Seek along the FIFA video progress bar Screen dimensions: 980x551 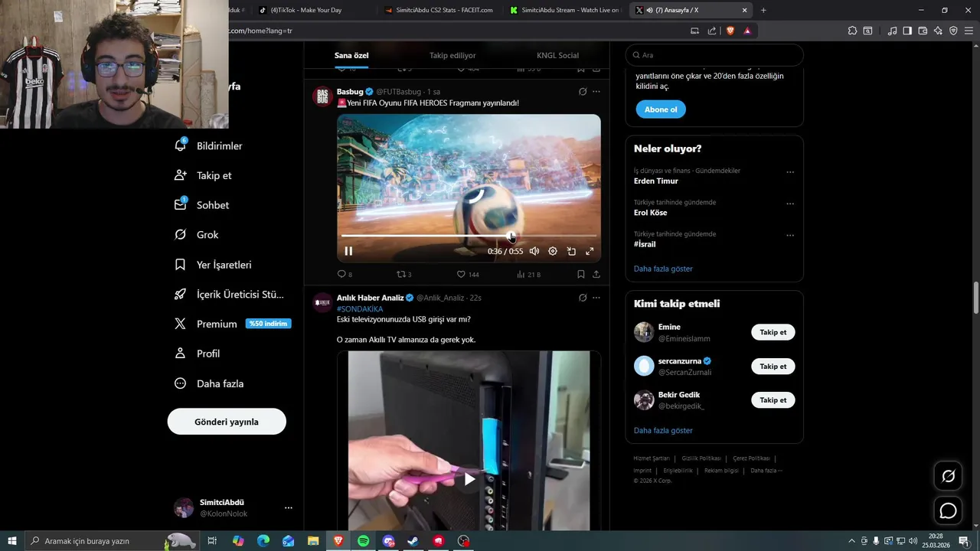tap(469, 236)
